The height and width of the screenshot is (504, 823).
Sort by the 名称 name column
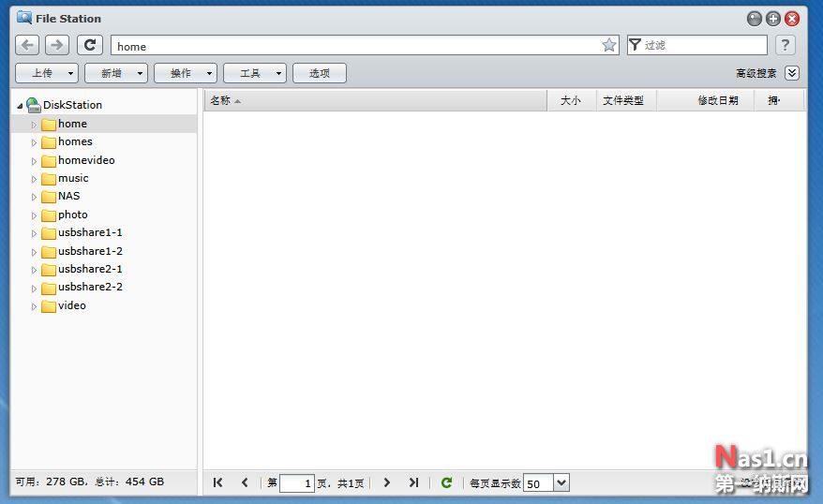[x=375, y=100]
